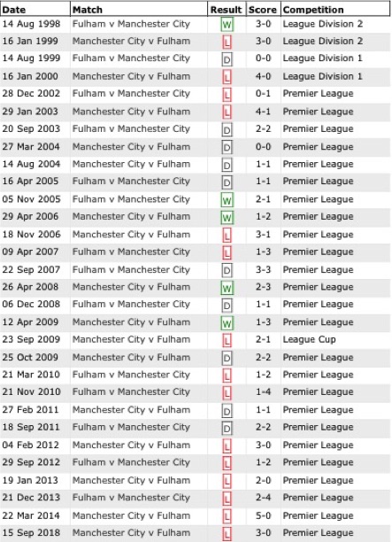Click the D icon for 22 Sep 2007
392x542 pixels.
[227, 270]
